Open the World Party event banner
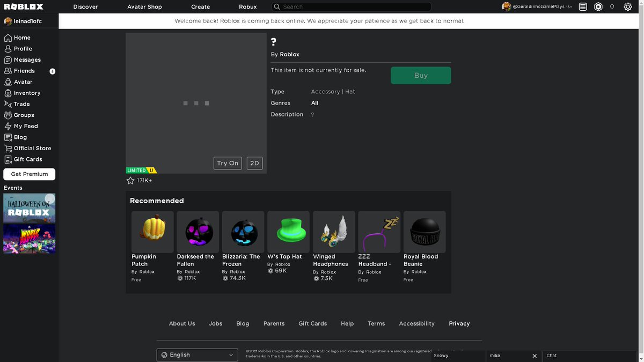 tap(30, 239)
